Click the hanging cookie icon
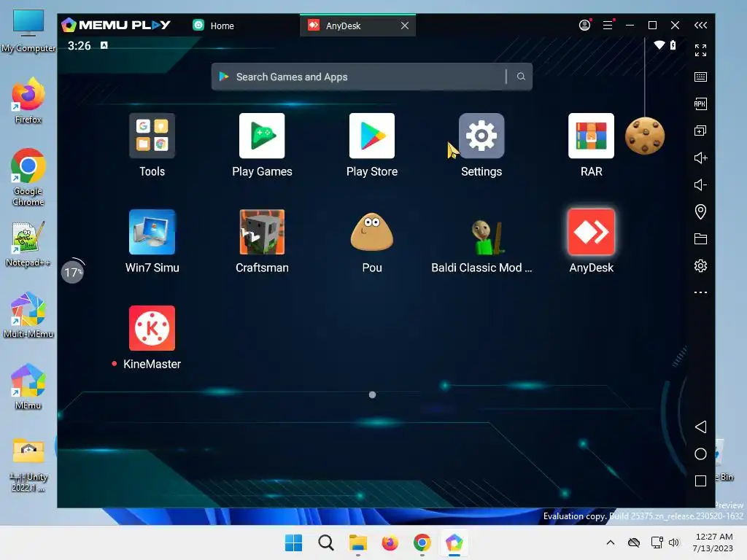Screen dimensions: 747x560 (645, 136)
